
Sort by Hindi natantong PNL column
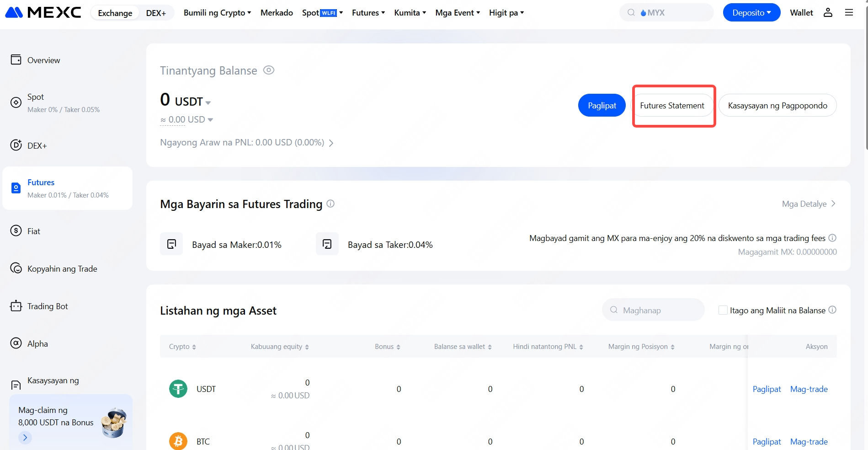coord(548,347)
